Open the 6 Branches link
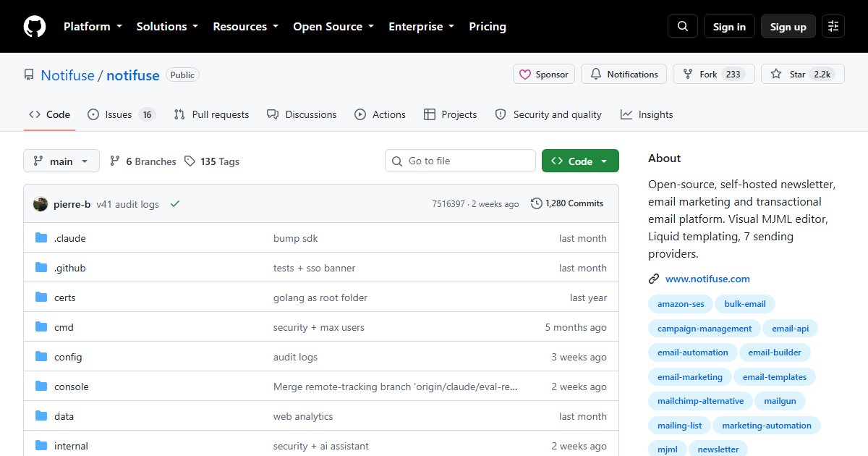 pos(142,161)
